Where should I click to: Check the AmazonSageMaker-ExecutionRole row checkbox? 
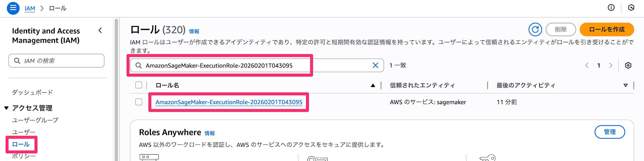(x=139, y=102)
